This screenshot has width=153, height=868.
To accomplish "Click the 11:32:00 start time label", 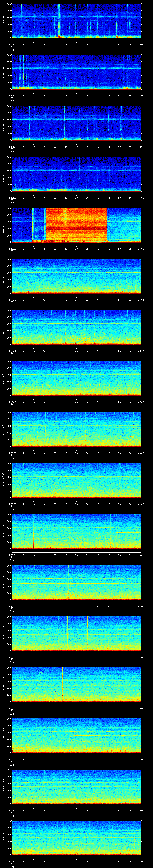I will pos(12,198).
